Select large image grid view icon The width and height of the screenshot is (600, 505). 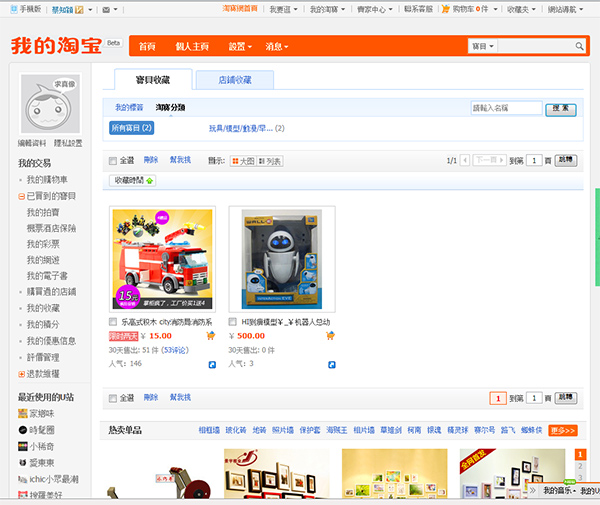243,161
